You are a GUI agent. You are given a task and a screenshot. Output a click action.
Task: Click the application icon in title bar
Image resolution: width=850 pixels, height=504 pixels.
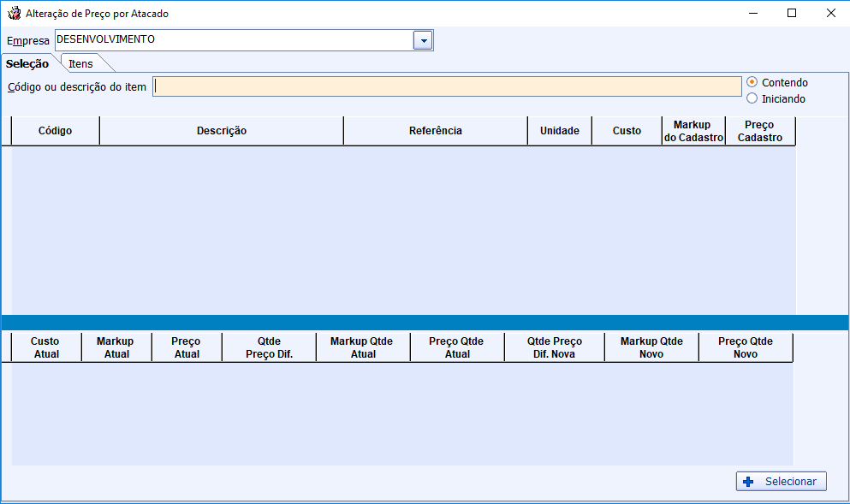(x=14, y=14)
